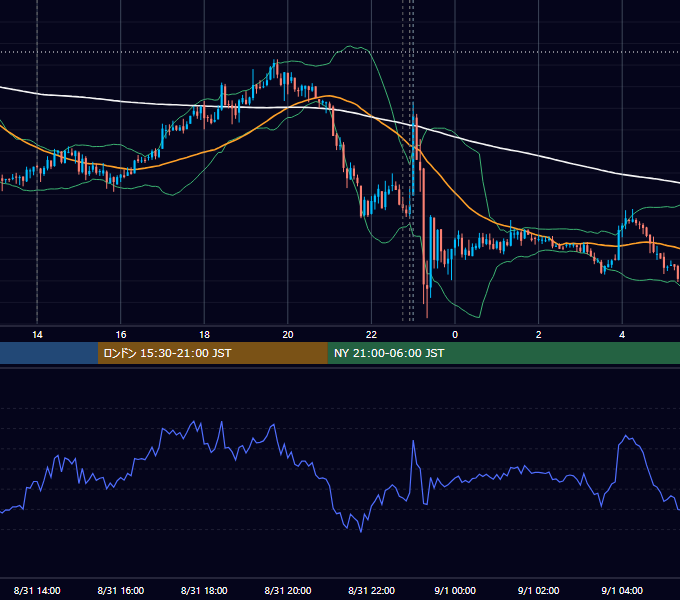Click the 9/1 04:00 time label
This screenshot has width=680, height=600.
point(622,590)
